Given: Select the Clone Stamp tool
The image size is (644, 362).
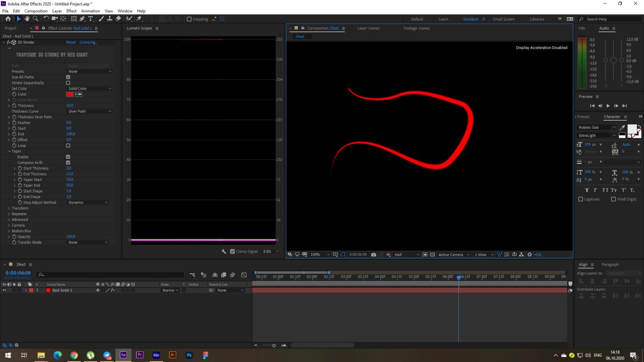Looking at the screenshot, I should tap(110, 19).
